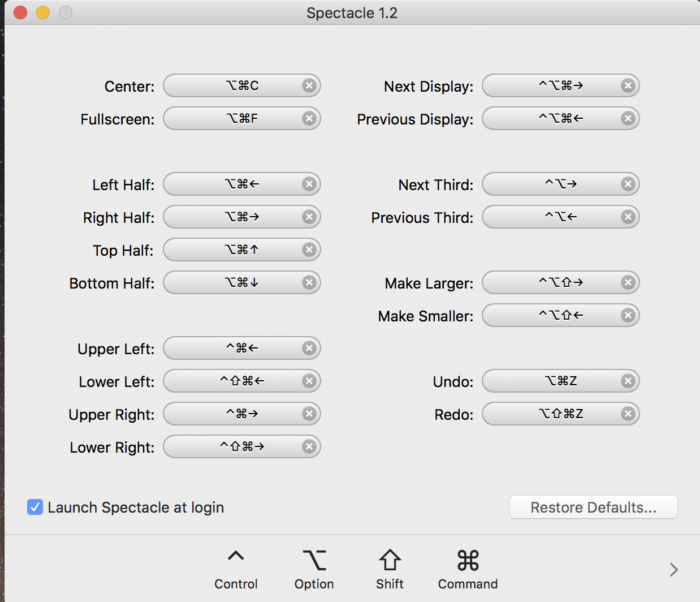Clear the Center keyboard shortcut
The image size is (700, 602).
309,85
